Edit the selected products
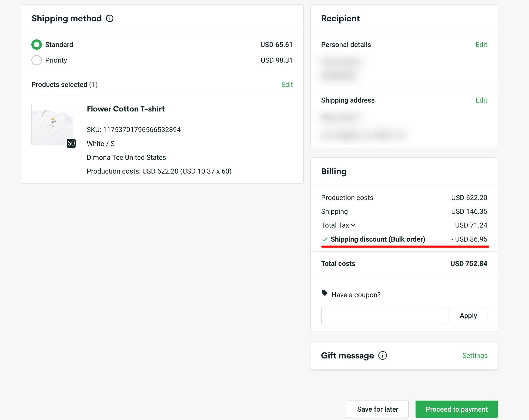 (287, 84)
